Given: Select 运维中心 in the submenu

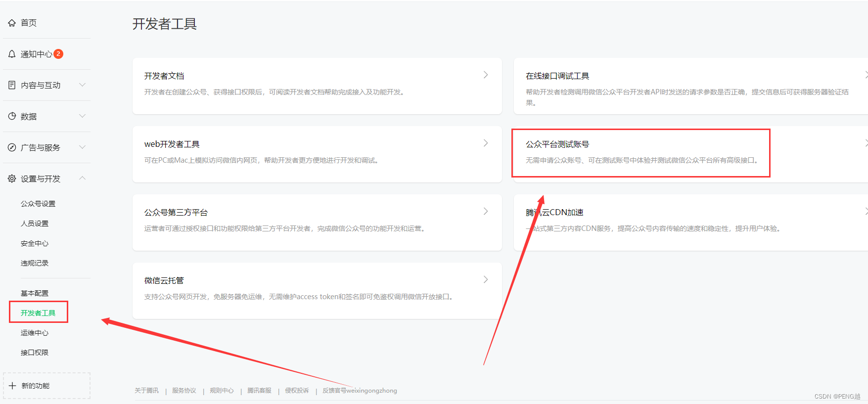Looking at the screenshot, I should click(35, 333).
